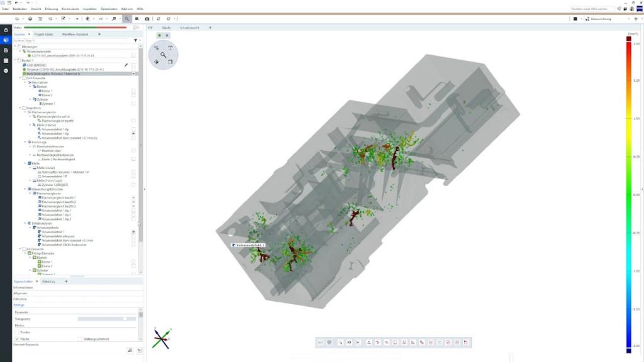Select the magnifier zoom tool in the toolbar
The width and height of the screenshot is (644, 362).
127,19
